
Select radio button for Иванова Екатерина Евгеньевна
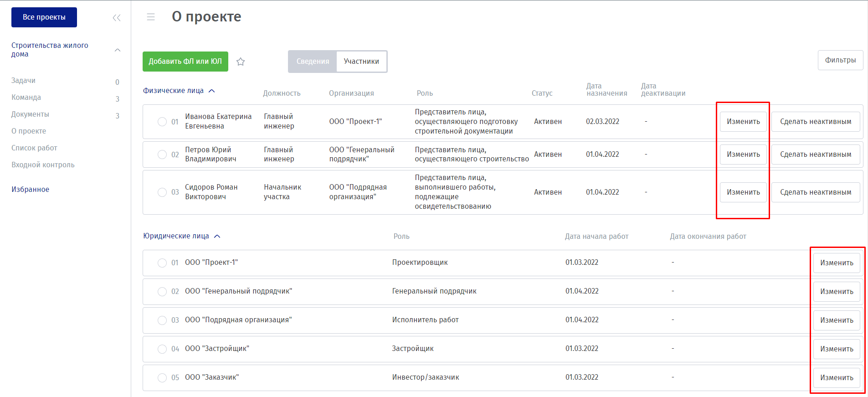162,122
